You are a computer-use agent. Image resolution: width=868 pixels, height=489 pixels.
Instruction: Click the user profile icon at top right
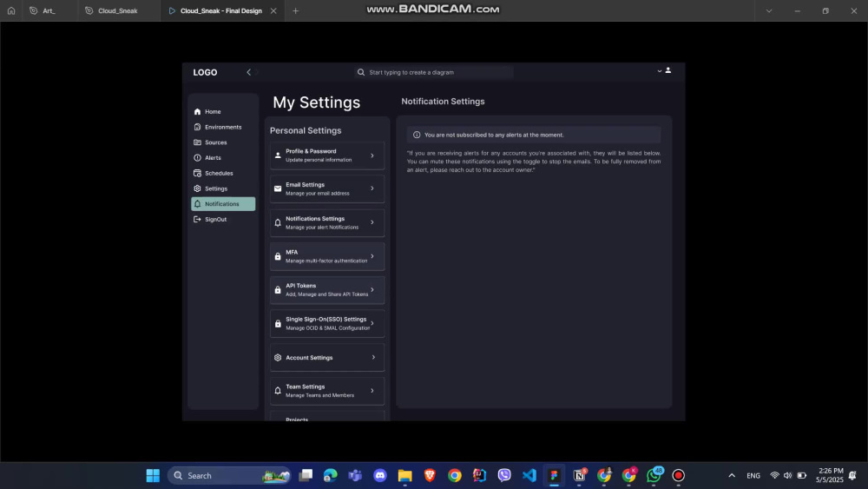pos(668,70)
